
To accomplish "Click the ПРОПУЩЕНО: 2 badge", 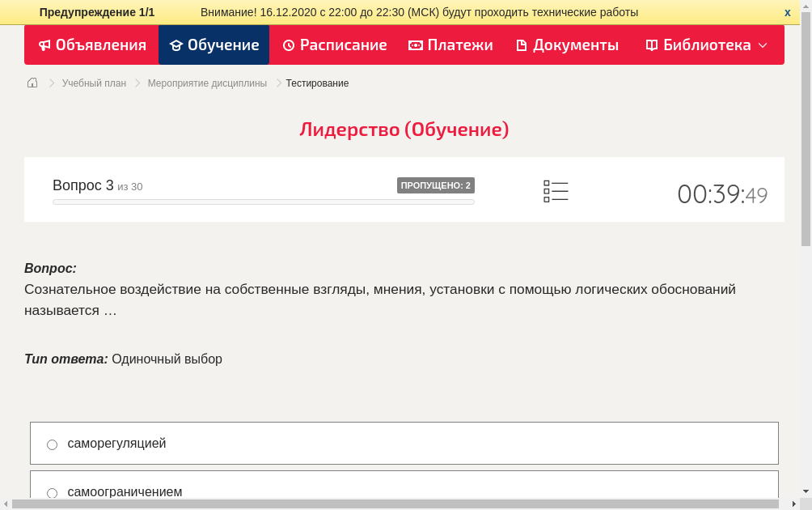I will 436,185.
